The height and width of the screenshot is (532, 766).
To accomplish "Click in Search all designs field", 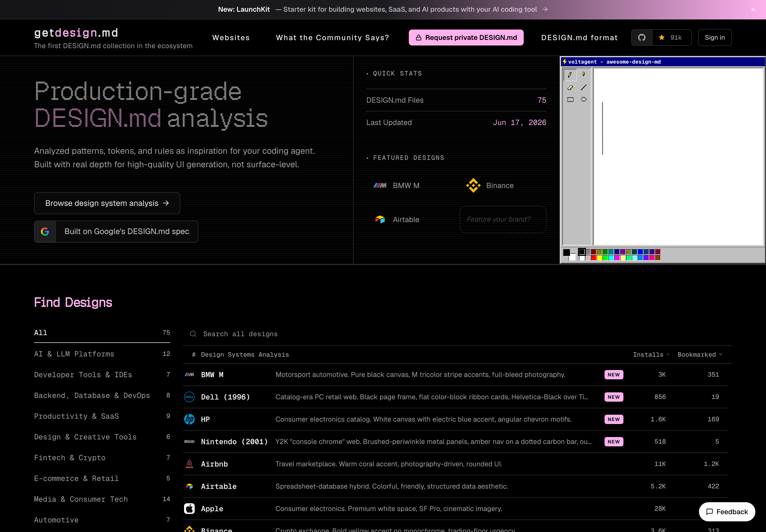I will pyautogui.click(x=457, y=334).
